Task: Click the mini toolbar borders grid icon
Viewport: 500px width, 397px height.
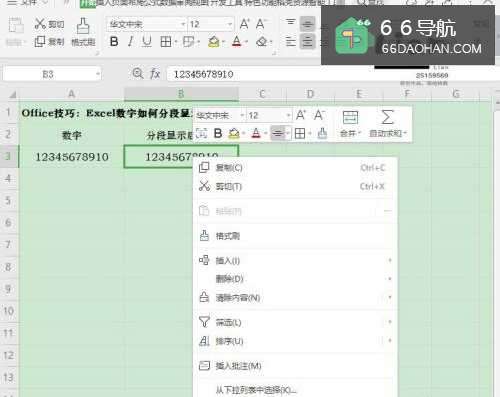Action: coord(300,134)
